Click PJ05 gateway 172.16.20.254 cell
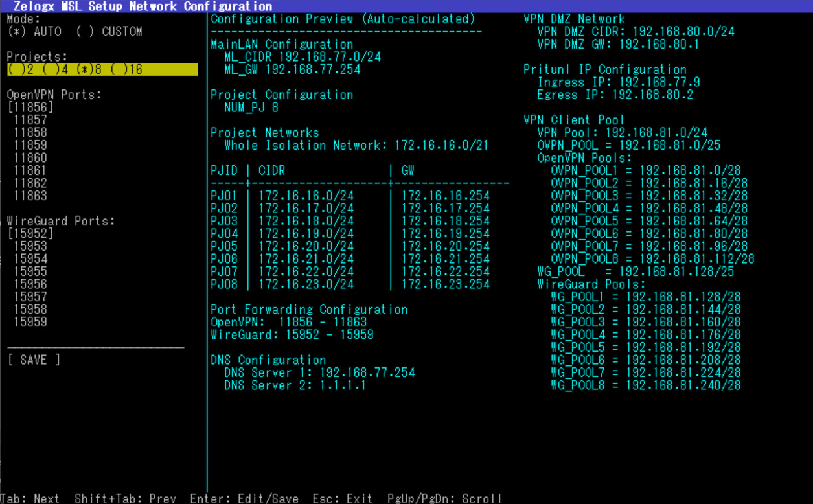Screen dimensions: 813x504 [x=446, y=246]
